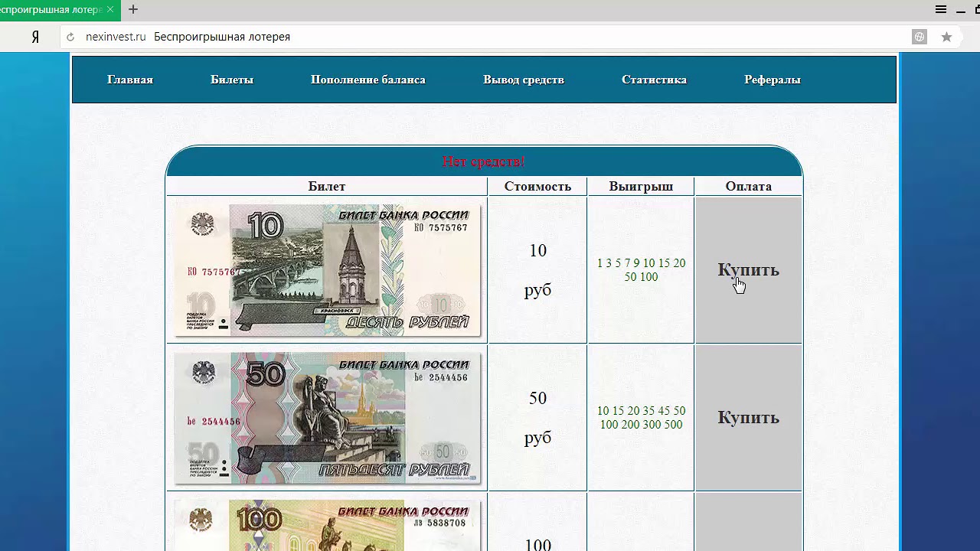Open the Пополнение баланса menu item
The width and height of the screenshot is (980, 551).
[368, 80]
